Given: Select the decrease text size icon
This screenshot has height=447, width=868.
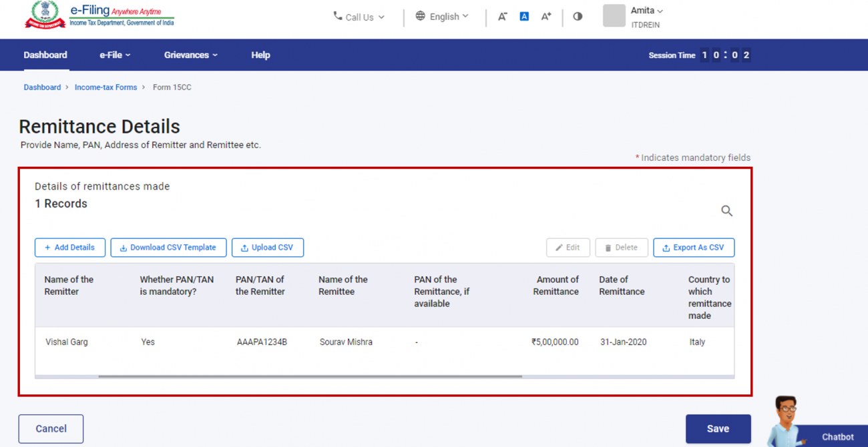Looking at the screenshot, I should point(502,16).
